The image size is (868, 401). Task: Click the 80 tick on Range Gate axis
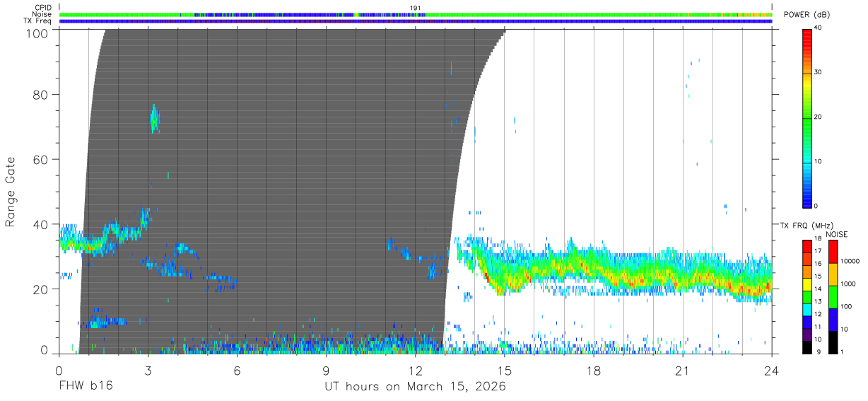tap(42, 95)
